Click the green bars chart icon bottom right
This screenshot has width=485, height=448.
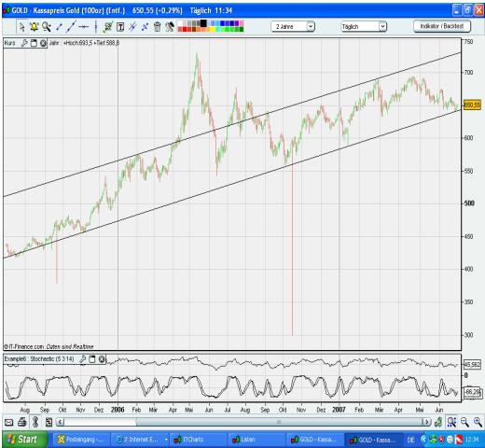pyautogui.click(x=438, y=423)
